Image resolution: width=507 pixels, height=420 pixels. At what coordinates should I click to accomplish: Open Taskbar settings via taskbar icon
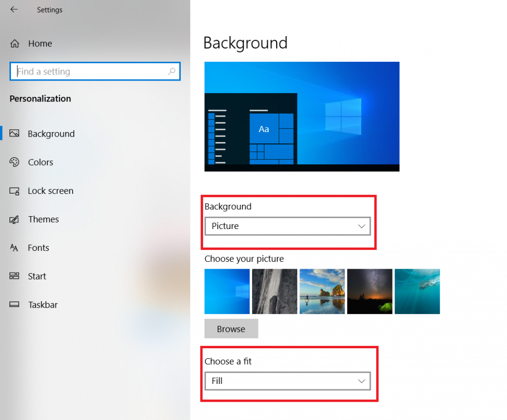click(15, 305)
